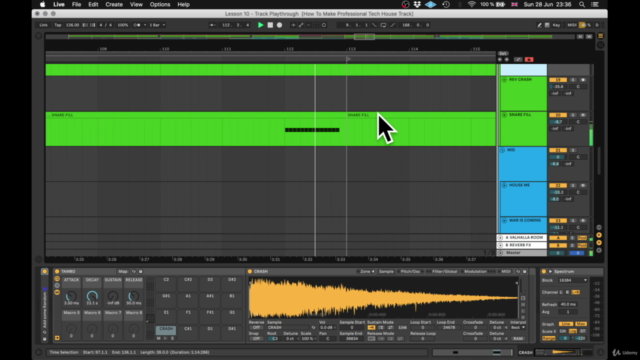Click the notes in the SNARE FILL clip
Screen dimensions: 640x360
click(312, 130)
